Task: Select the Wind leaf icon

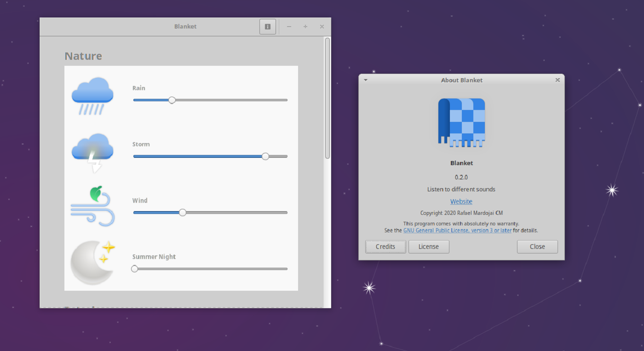Action: coord(92,207)
